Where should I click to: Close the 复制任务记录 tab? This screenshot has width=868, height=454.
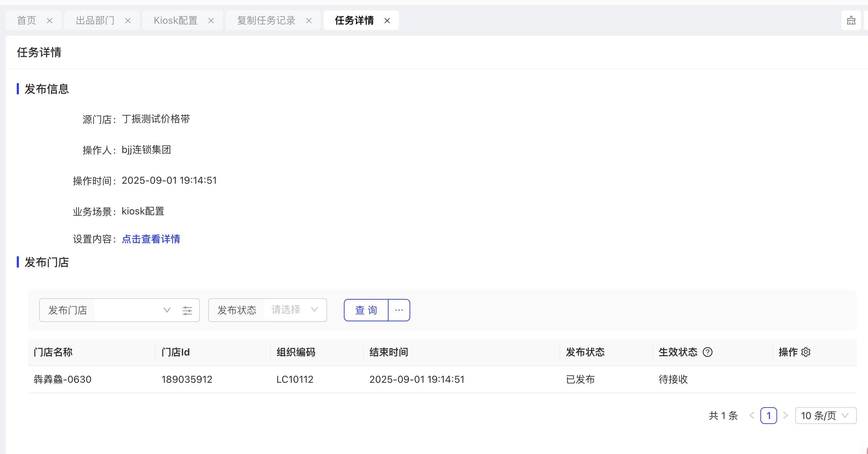[309, 21]
